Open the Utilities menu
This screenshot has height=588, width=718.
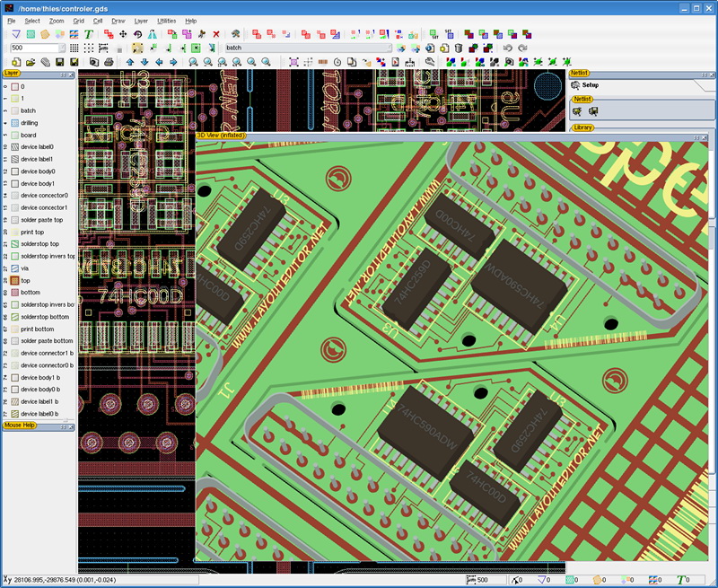[x=166, y=20]
